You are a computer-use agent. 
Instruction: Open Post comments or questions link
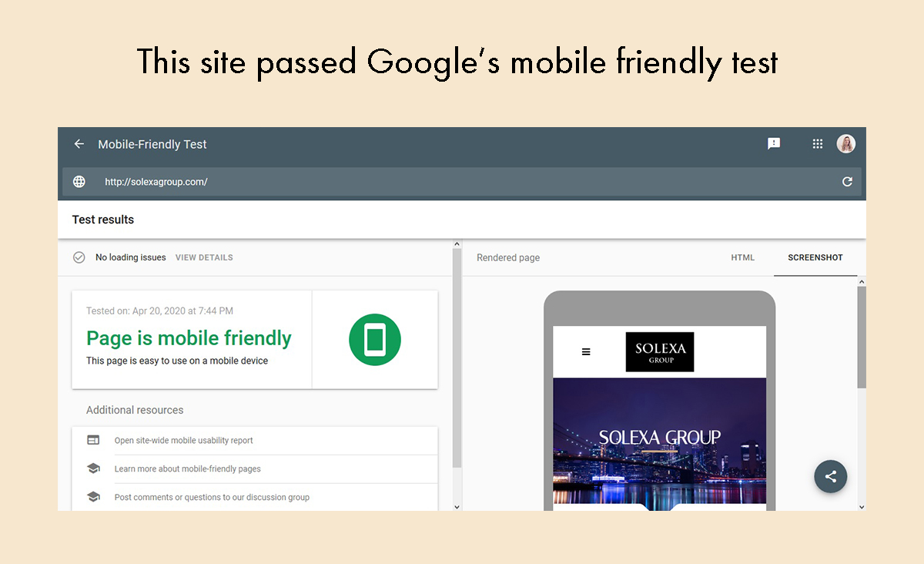pyautogui.click(x=212, y=497)
